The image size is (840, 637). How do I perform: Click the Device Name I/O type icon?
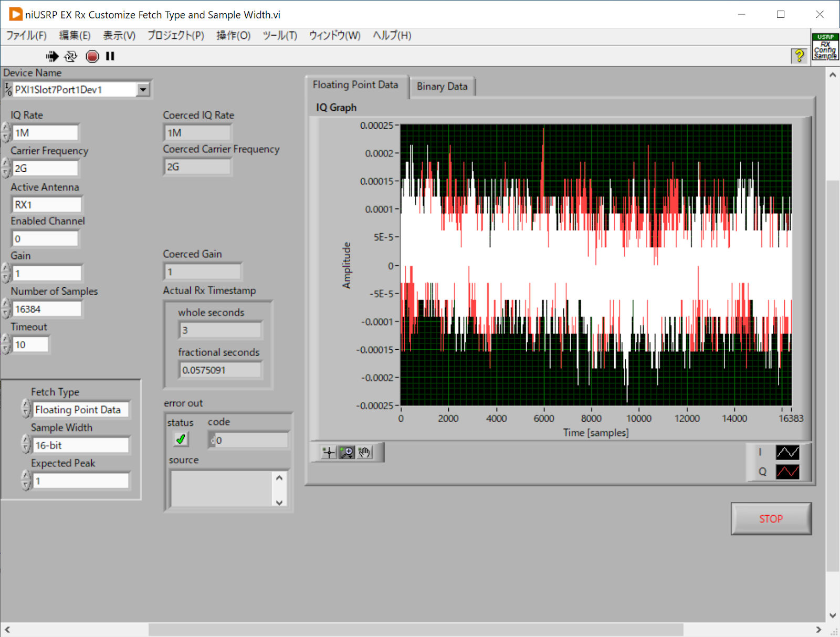pyautogui.click(x=8, y=90)
